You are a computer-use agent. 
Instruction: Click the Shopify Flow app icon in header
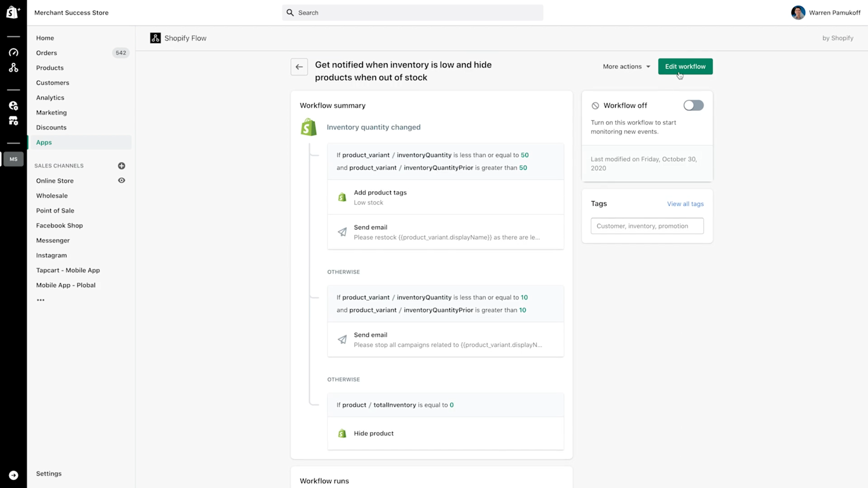point(155,37)
